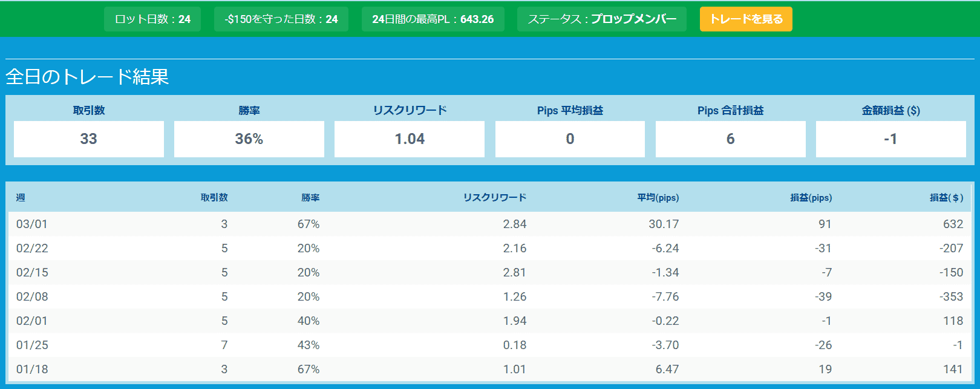Click the -6.24 average pips cell
This screenshot has width=980, height=389.
pos(665,248)
